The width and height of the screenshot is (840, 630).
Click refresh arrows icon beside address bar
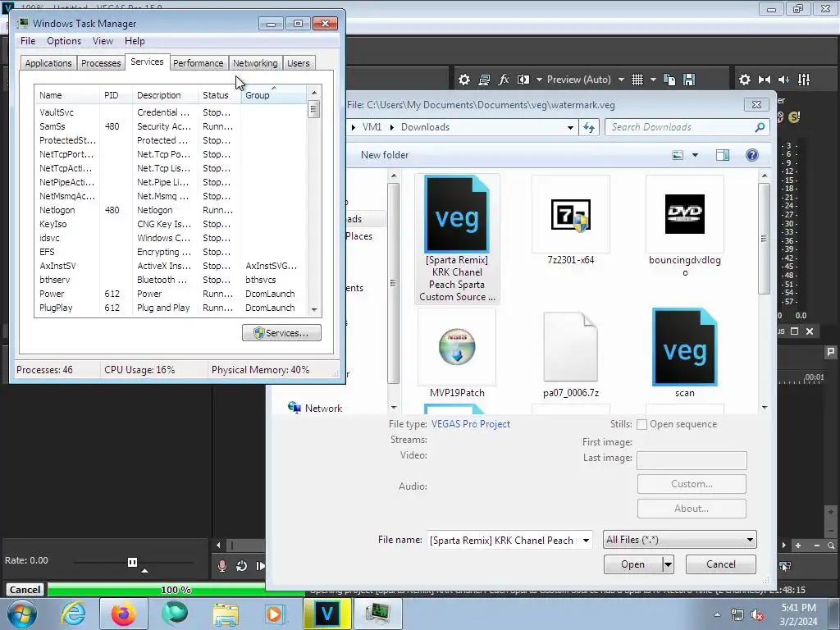[589, 127]
